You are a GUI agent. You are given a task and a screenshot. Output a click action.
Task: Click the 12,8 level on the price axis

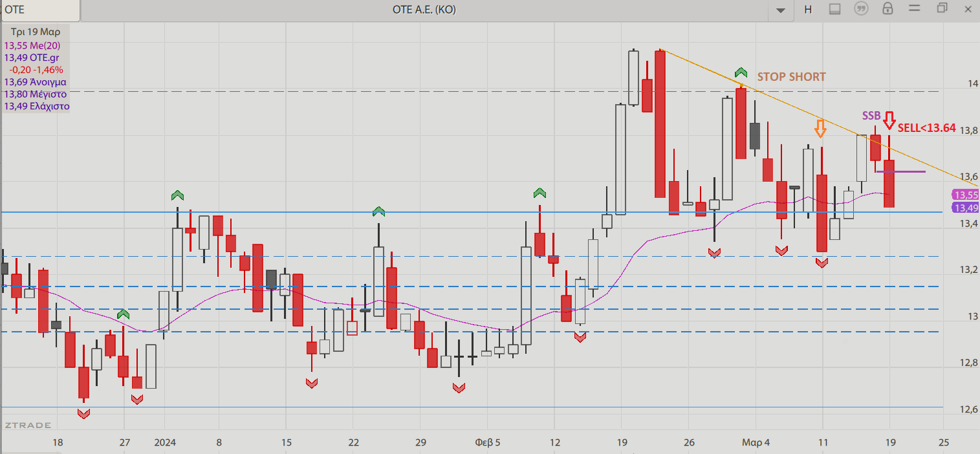coord(968,363)
